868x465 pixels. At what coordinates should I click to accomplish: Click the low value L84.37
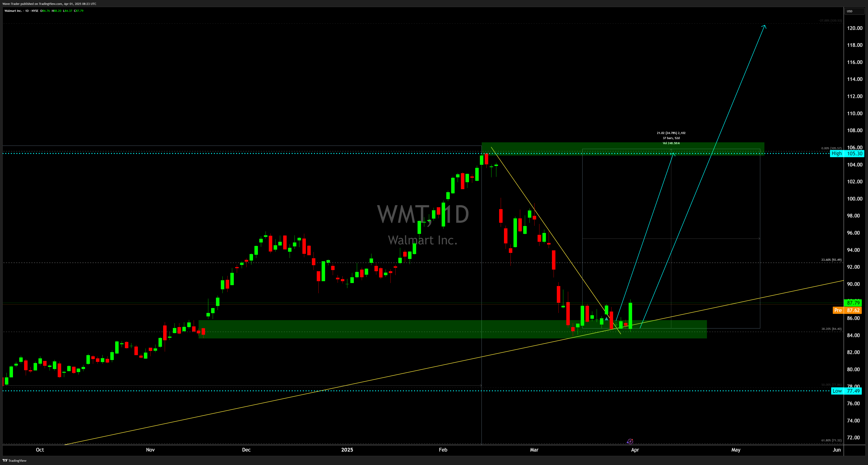coord(68,11)
